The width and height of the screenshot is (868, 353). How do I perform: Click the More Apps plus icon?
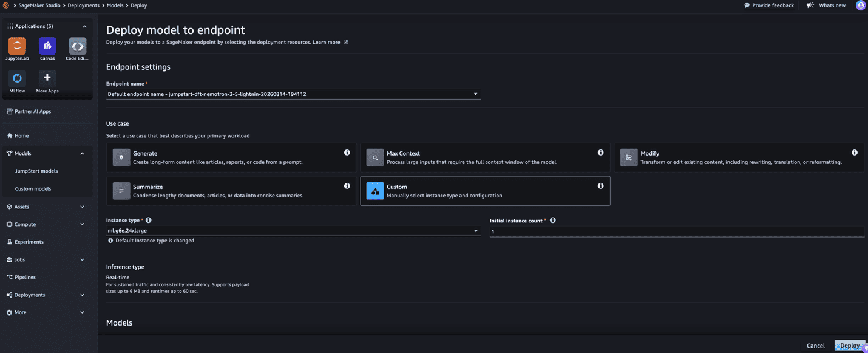point(47,78)
